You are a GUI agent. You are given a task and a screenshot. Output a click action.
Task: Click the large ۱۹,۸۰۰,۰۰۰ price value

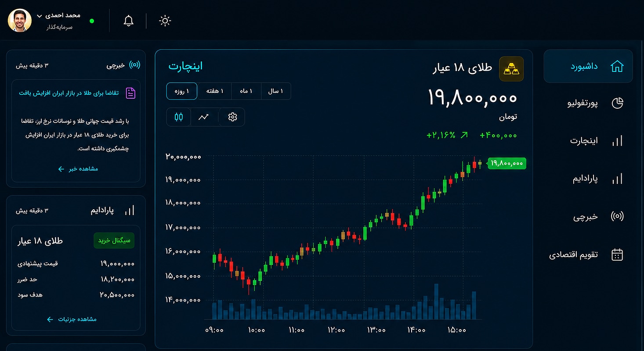[473, 98]
